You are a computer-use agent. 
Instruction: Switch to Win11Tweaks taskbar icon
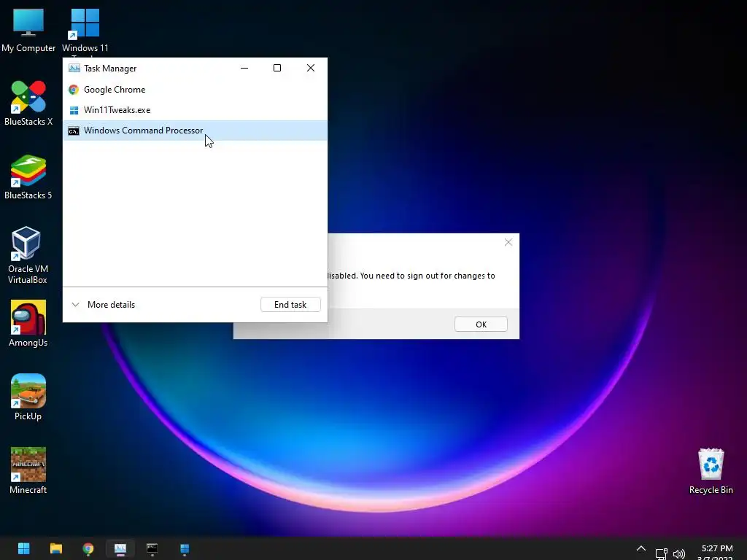(x=185, y=548)
